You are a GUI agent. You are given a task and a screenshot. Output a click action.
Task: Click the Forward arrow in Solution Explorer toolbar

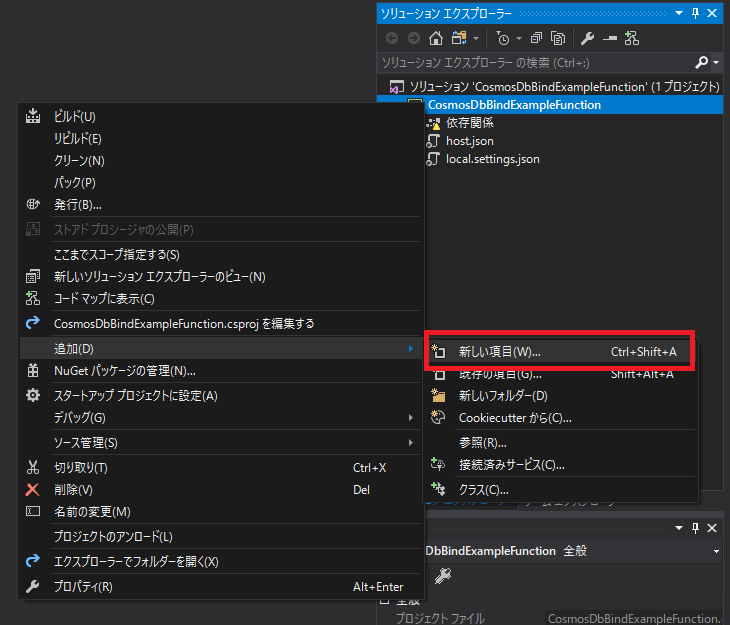[413, 38]
